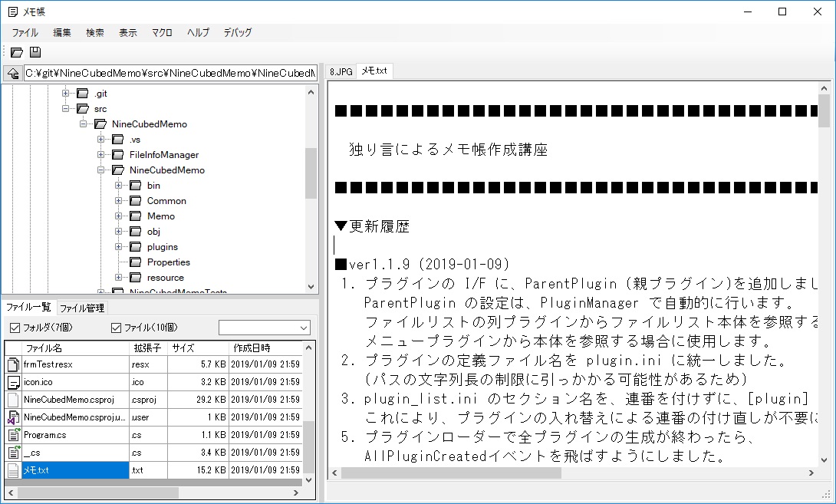This screenshot has height=504, width=836.
Task: Expand the Common folder tree node
Action: click(x=119, y=201)
